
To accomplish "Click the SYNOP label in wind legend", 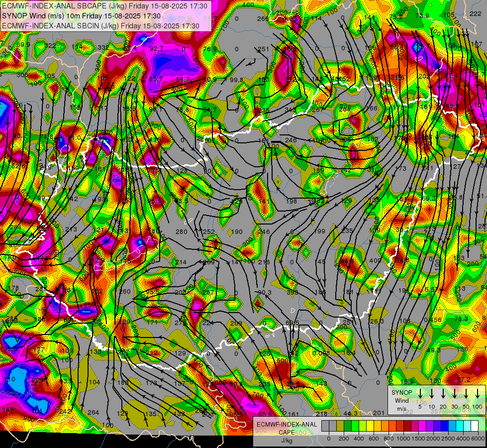I will [401, 393].
